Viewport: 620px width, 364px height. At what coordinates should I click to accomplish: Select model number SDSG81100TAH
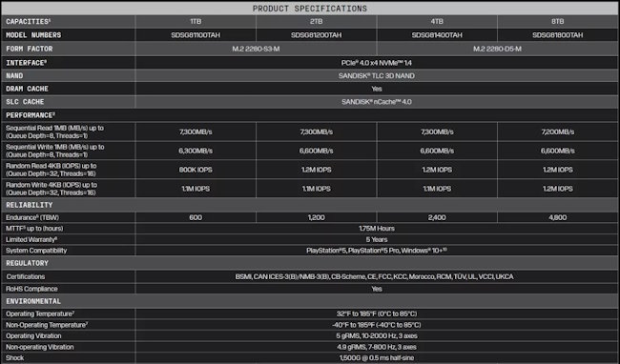click(x=196, y=35)
